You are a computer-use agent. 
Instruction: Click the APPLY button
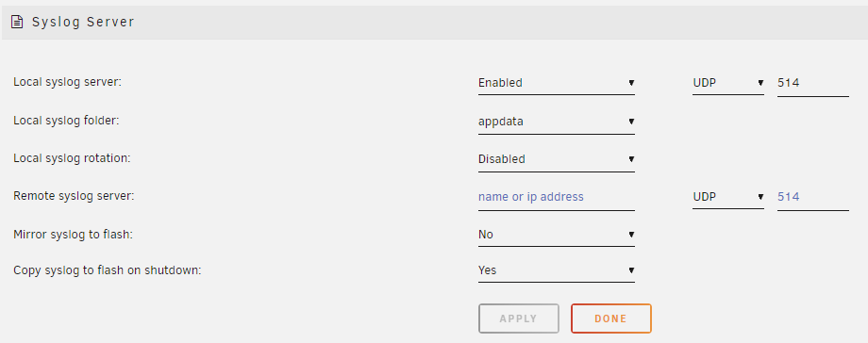click(x=519, y=318)
